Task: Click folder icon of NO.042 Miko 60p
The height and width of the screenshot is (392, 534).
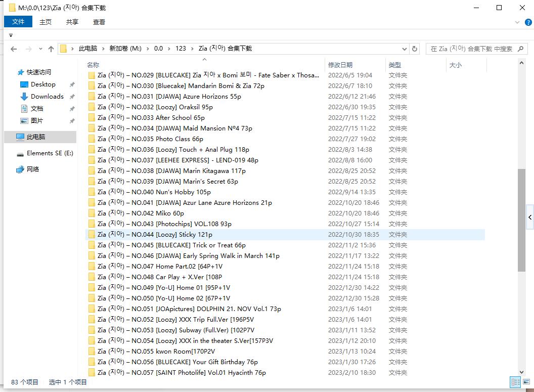Action: (91, 213)
